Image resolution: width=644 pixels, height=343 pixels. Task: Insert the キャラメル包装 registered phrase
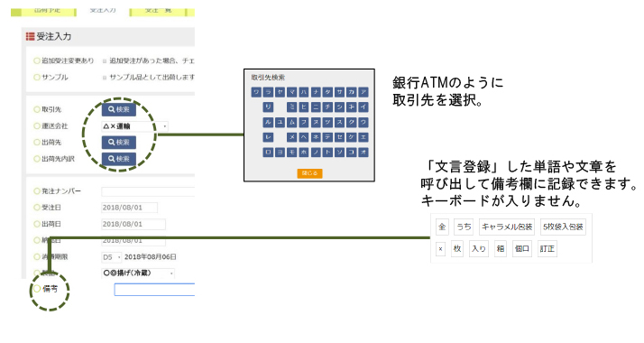[x=507, y=227]
